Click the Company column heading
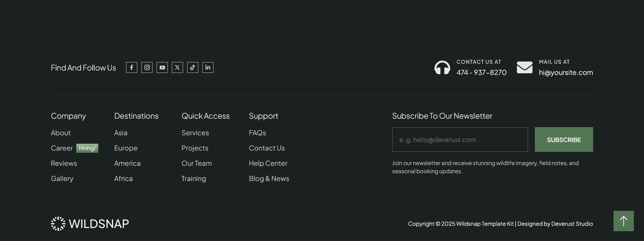Image resolution: width=644 pixels, height=241 pixels. click(x=68, y=116)
